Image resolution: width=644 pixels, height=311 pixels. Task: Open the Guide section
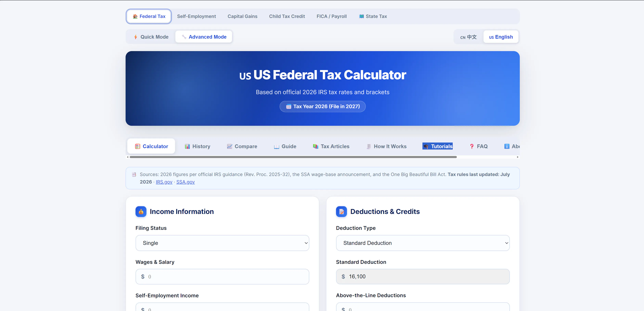[285, 146]
